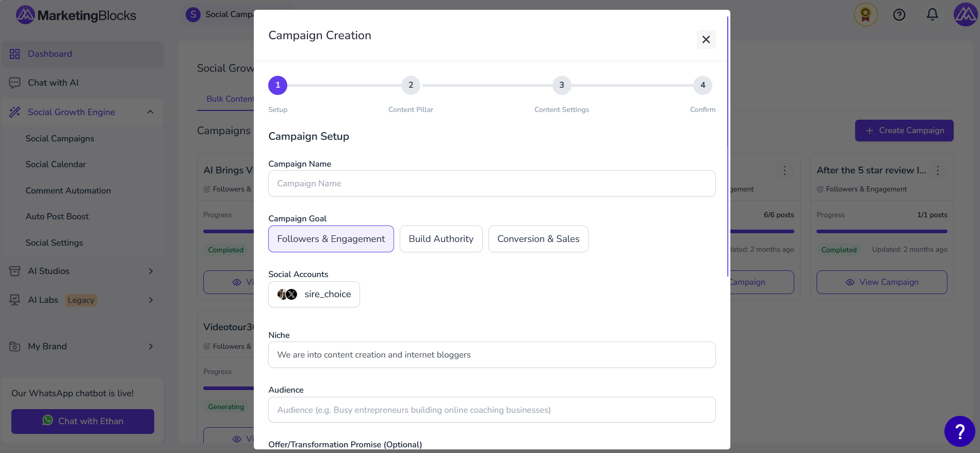Click the Chat with AI bubble icon

click(x=14, y=83)
